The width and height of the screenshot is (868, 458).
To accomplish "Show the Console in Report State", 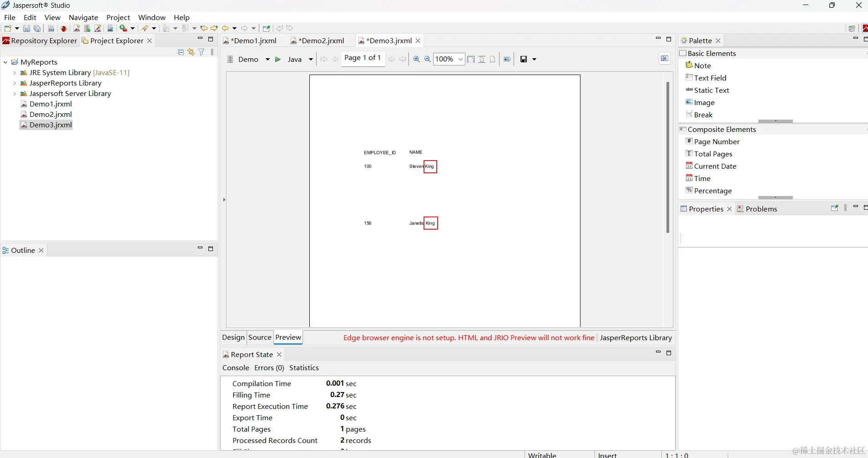I will (x=236, y=367).
